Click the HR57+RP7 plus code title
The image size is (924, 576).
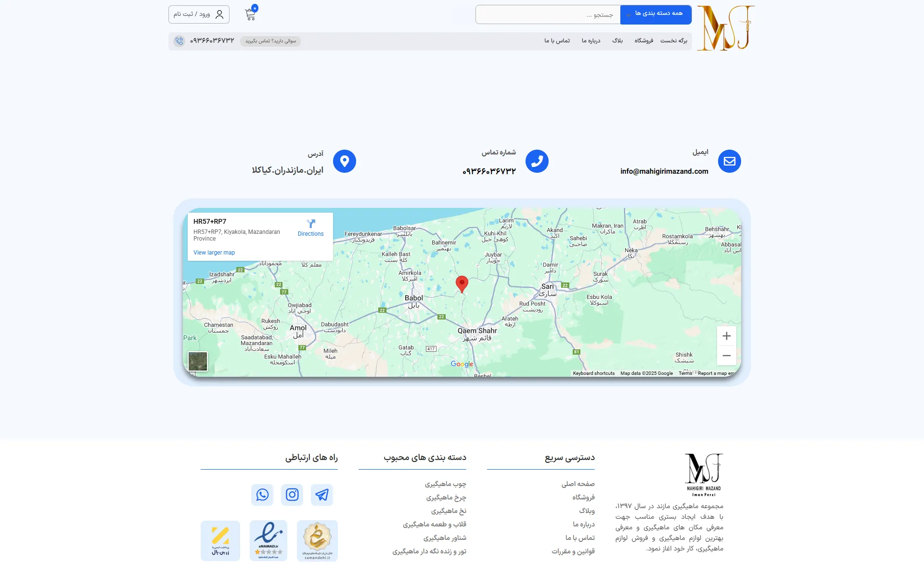[x=210, y=221]
